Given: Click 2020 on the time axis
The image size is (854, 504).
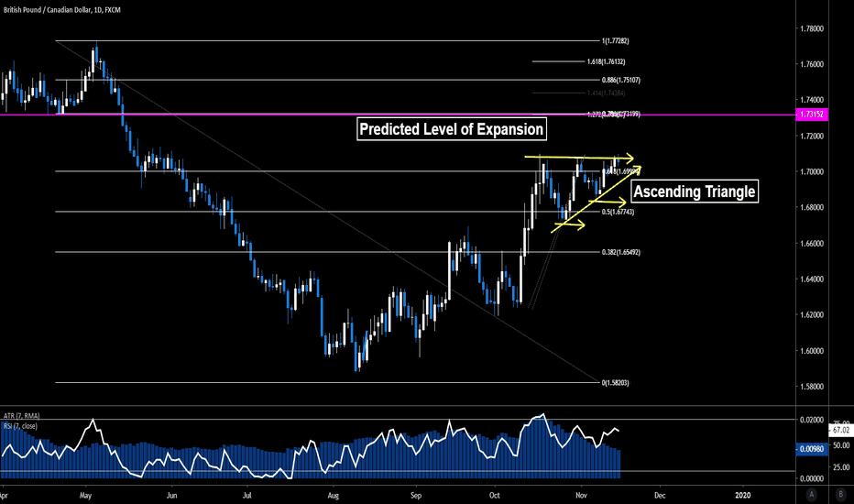Looking at the screenshot, I should tap(743, 494).
